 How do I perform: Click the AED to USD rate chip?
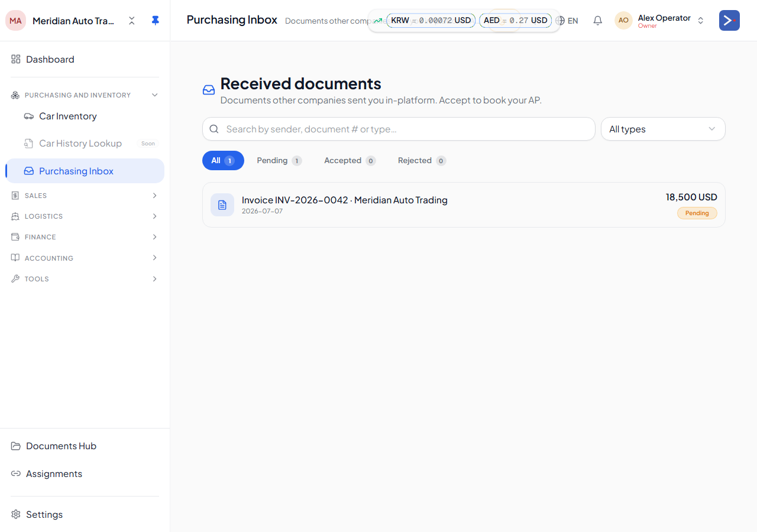515,21
